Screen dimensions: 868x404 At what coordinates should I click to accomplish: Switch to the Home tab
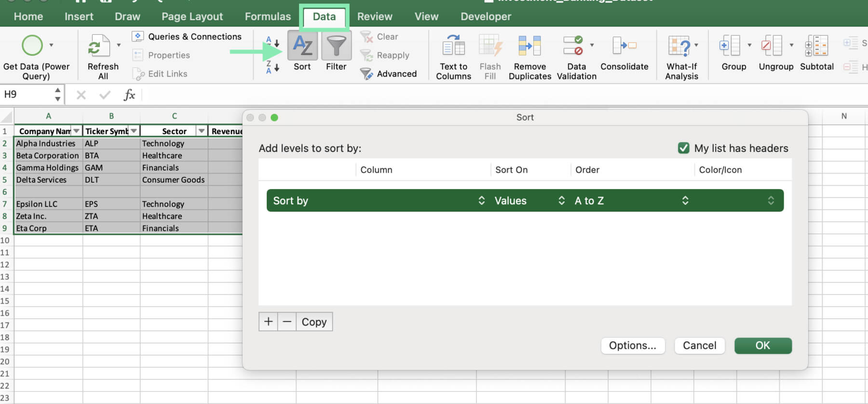pos(28,16)
